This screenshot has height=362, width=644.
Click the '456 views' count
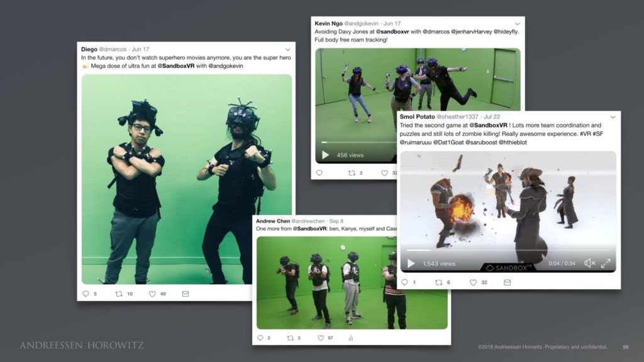point(350,155)
